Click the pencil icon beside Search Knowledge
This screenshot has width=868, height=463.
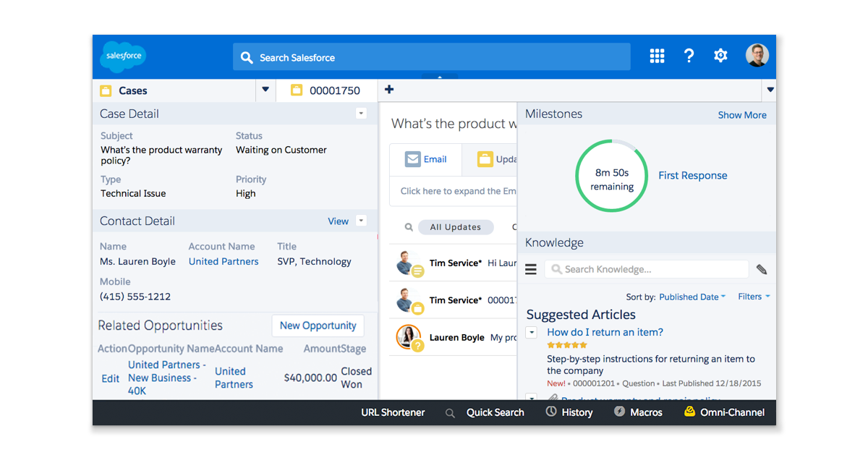coord(762,269)
